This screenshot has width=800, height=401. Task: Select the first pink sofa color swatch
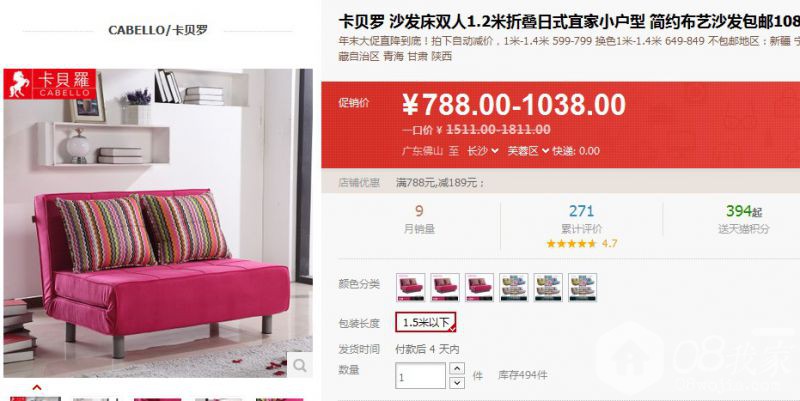(411, 287)
